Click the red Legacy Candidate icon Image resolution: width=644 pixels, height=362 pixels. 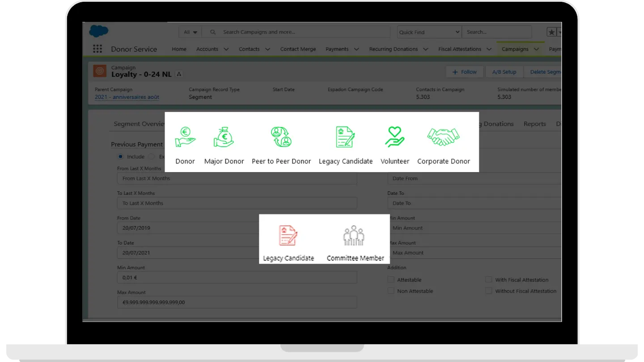coord(288,236)
